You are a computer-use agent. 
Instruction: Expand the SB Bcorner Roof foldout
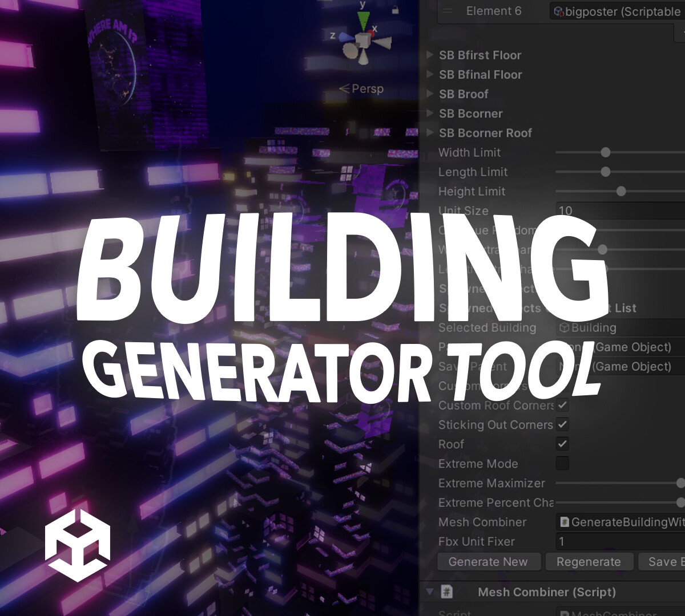click(429, 133)
